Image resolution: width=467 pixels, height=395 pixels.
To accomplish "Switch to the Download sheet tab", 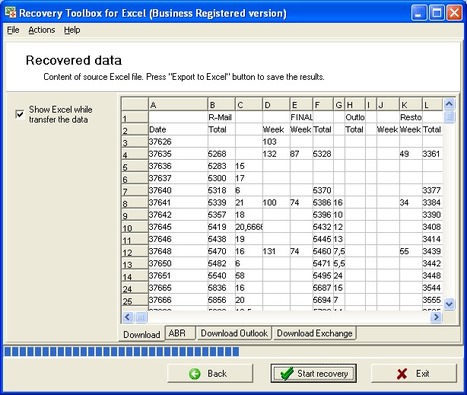I will point(142,334).
